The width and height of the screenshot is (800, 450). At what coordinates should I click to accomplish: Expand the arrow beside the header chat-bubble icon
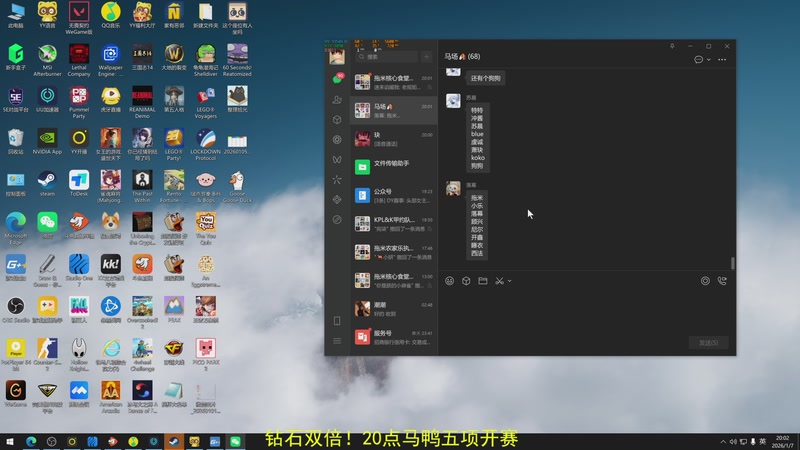point(708,60)
